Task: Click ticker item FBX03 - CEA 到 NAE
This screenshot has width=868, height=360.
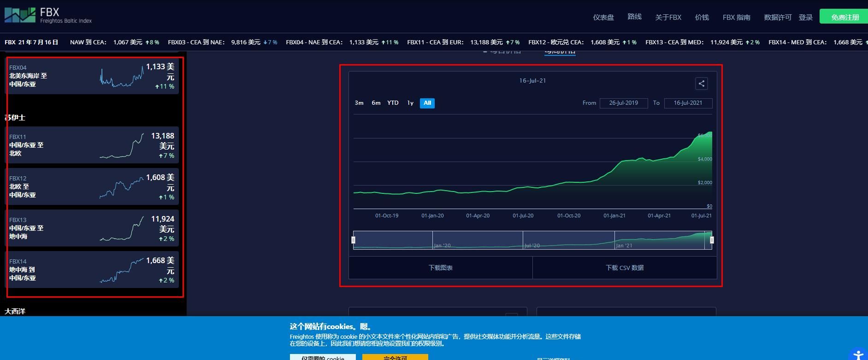Action: [223, 42]
